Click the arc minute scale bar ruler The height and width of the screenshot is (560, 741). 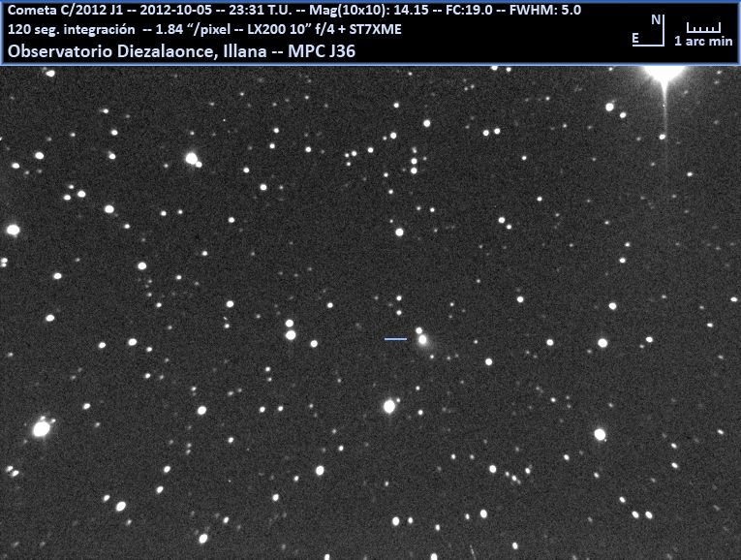pos(703,27)
